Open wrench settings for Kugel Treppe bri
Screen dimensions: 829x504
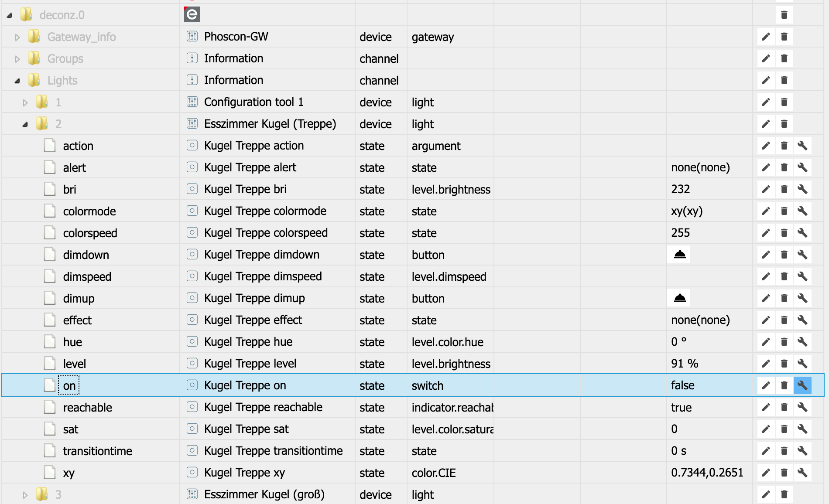pos(802,189)
